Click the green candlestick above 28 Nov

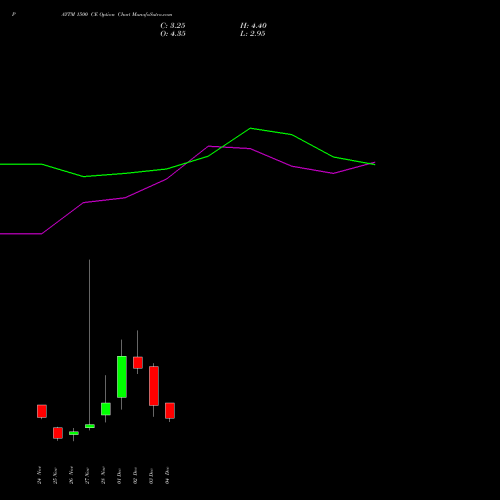106,409
